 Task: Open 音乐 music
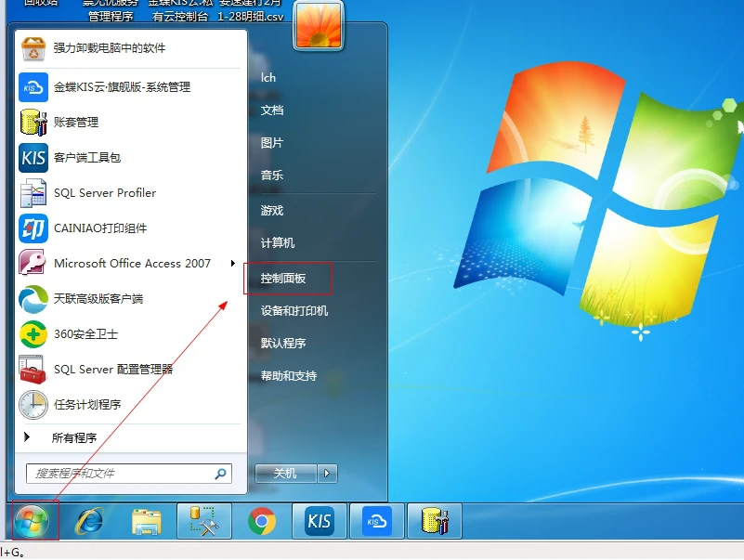point(272,176)
